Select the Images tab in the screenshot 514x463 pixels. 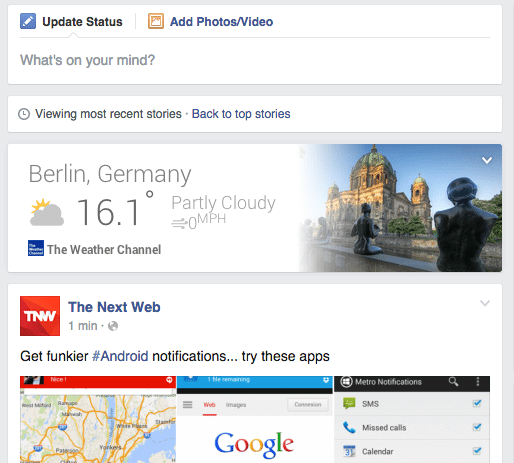[x=236, y=405]
